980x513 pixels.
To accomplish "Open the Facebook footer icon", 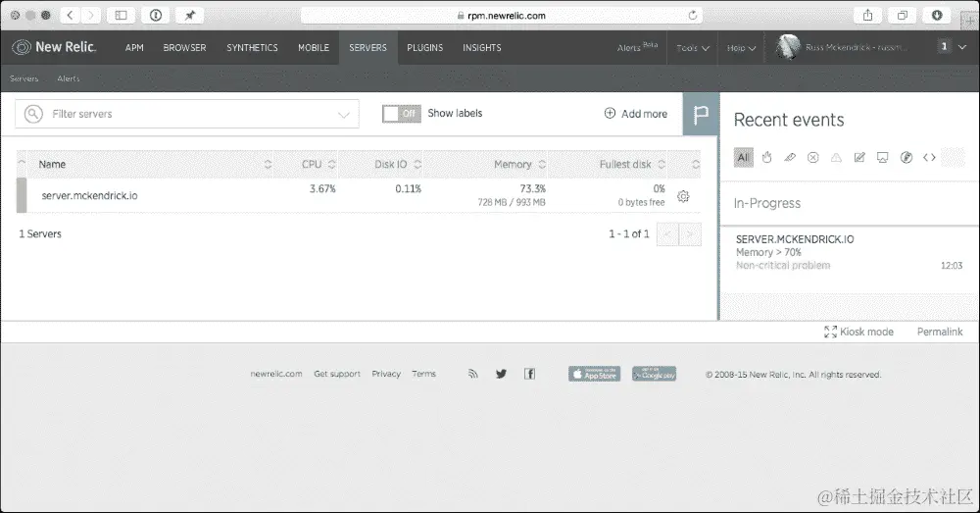I will 529,374.
